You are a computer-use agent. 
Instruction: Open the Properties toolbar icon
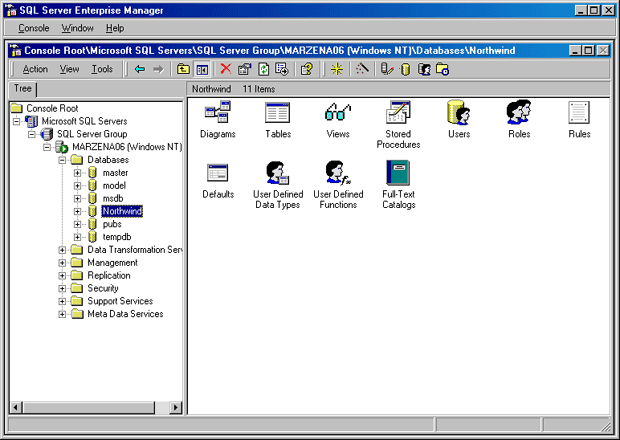point(245,69)
